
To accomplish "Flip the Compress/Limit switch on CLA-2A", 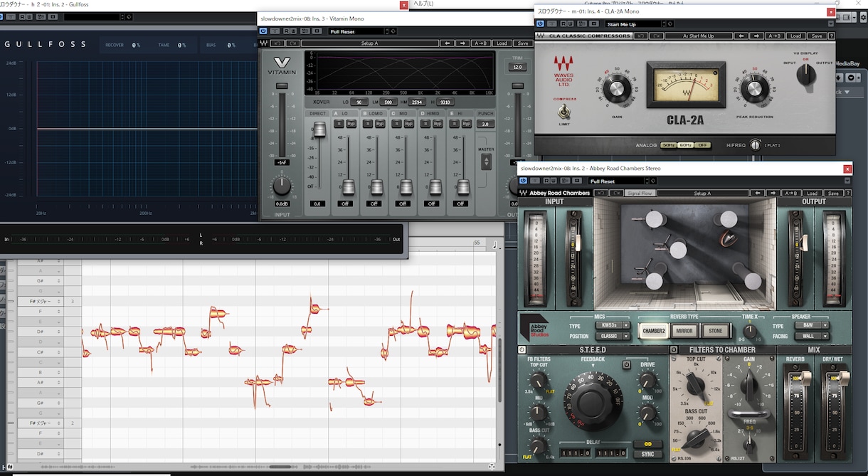I will point(565,112).
